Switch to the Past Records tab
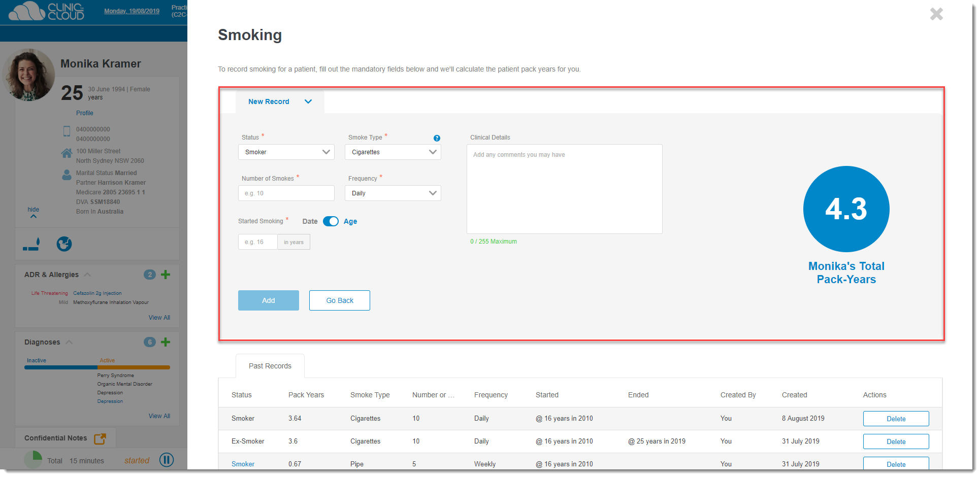 click(270, 366)
